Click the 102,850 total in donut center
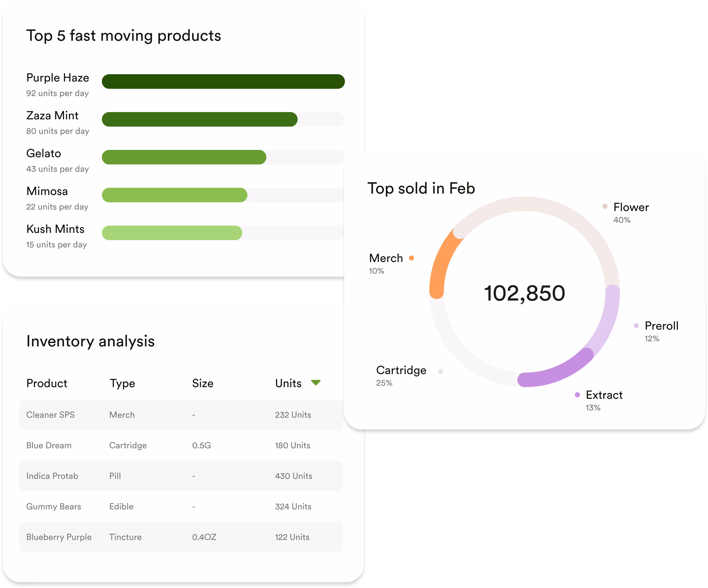 click(x=525, y=293)
